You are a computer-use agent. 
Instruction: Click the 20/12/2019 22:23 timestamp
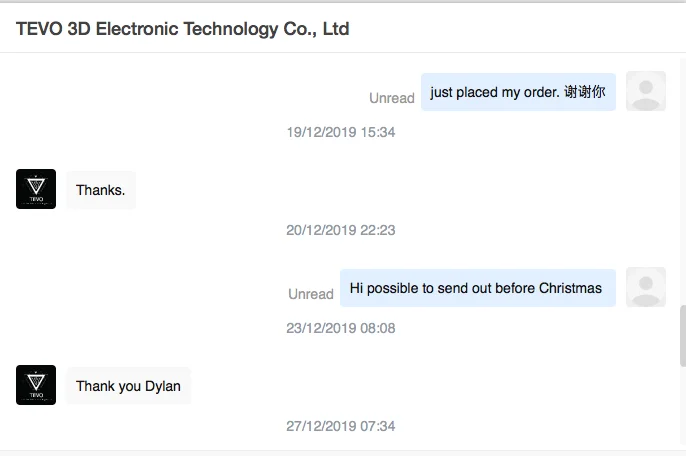click(341, 230)
